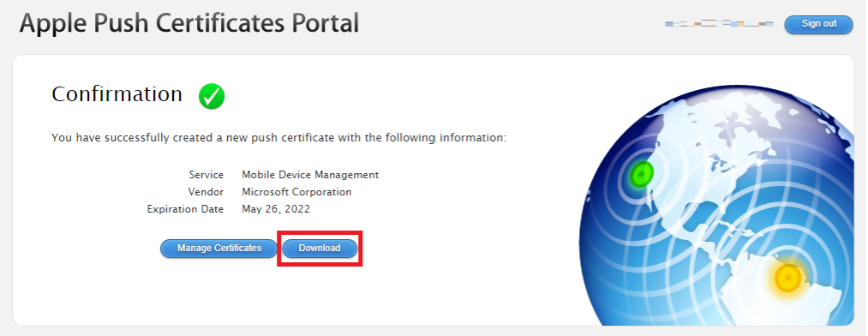Click the Apple Push Certificates Portal title
Image resolution: width=868 pixels, height=336 pixels.
click(189, 24)
